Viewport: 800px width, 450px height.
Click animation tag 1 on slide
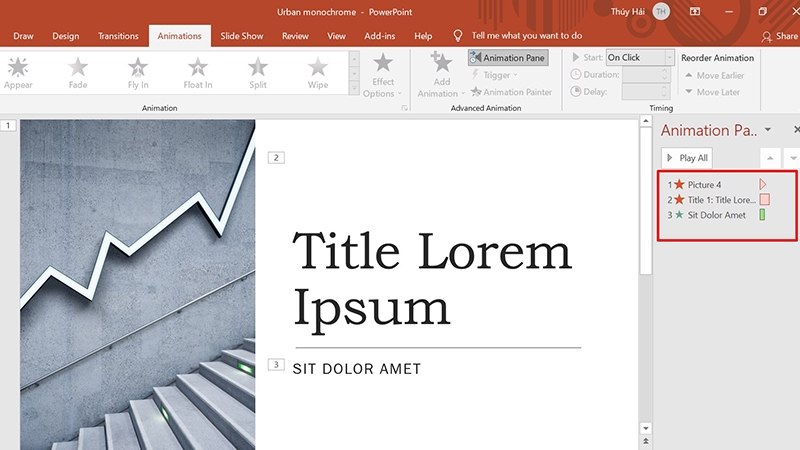8,126
